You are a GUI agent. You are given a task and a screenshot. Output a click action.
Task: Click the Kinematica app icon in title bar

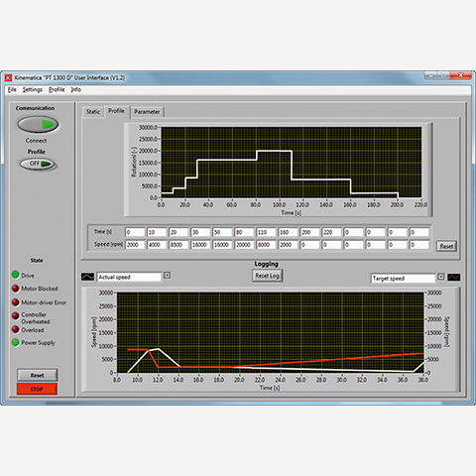pos(9,77)
